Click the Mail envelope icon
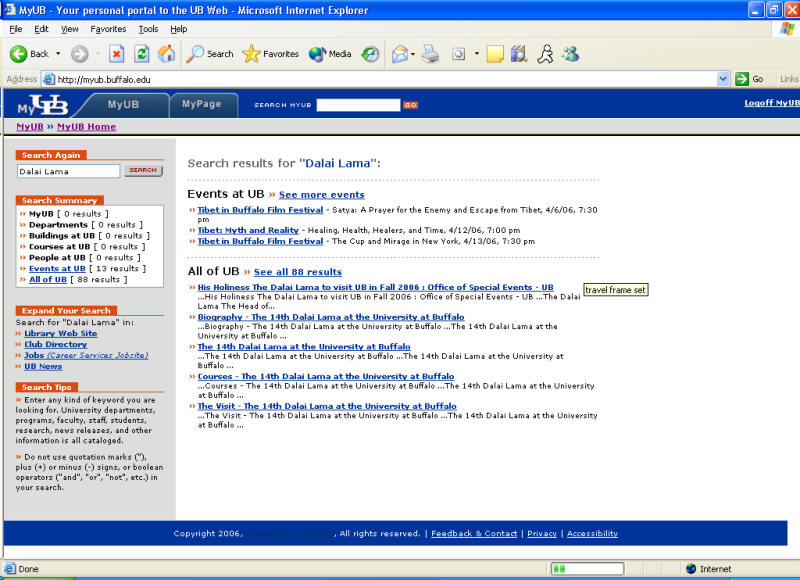The height and width of the screenshot is (580, 800). coord(399,54)
